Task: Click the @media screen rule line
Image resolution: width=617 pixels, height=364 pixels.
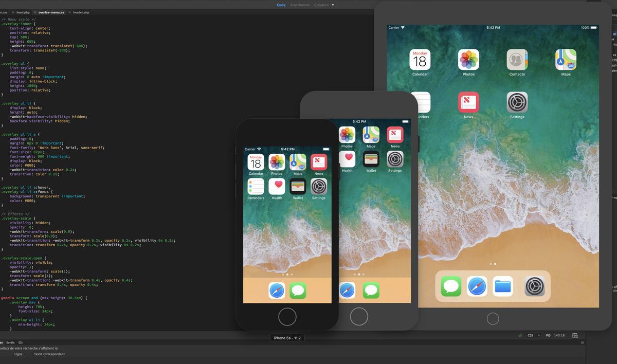Action: [44, 298]
